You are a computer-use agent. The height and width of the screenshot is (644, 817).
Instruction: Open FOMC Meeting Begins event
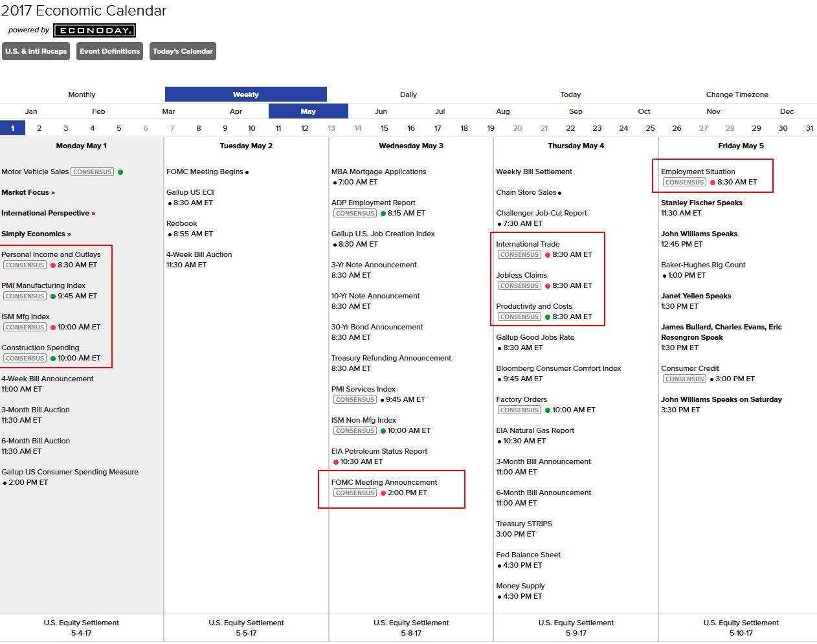pos(205,172)
